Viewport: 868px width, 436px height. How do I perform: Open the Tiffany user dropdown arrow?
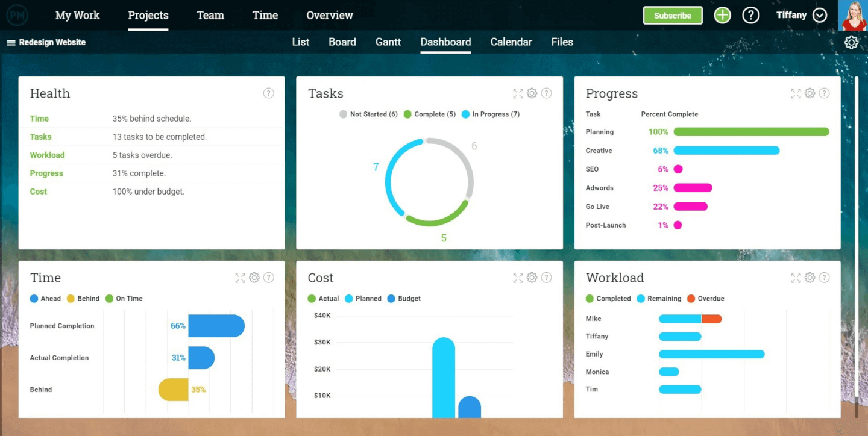pyautogui.click(x=820, y=16)
